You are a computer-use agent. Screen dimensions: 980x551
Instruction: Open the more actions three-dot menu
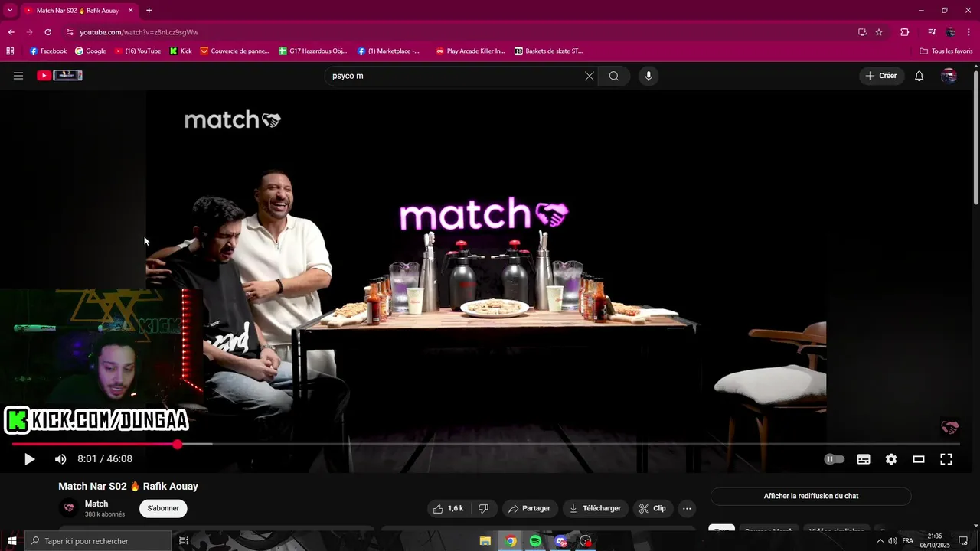pos(687,508)
